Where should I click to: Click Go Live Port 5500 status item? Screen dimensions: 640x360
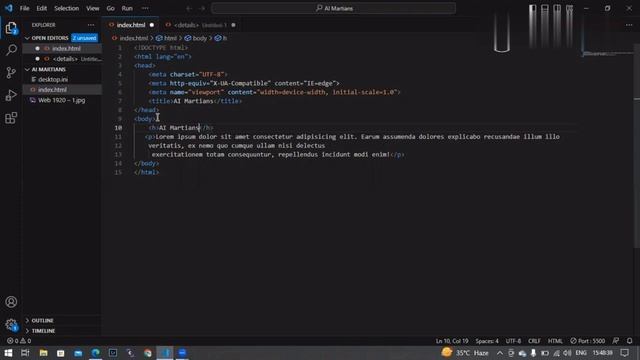[588, 341]
